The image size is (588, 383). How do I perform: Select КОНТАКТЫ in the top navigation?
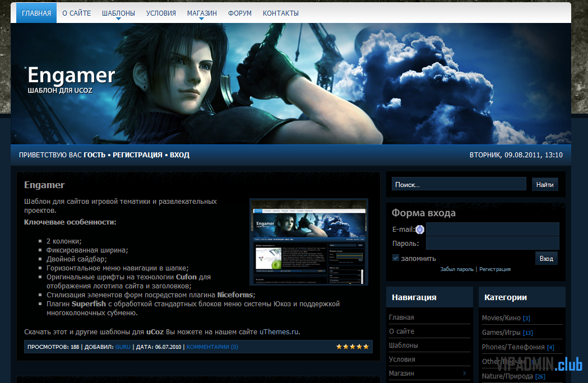point(280,13)
